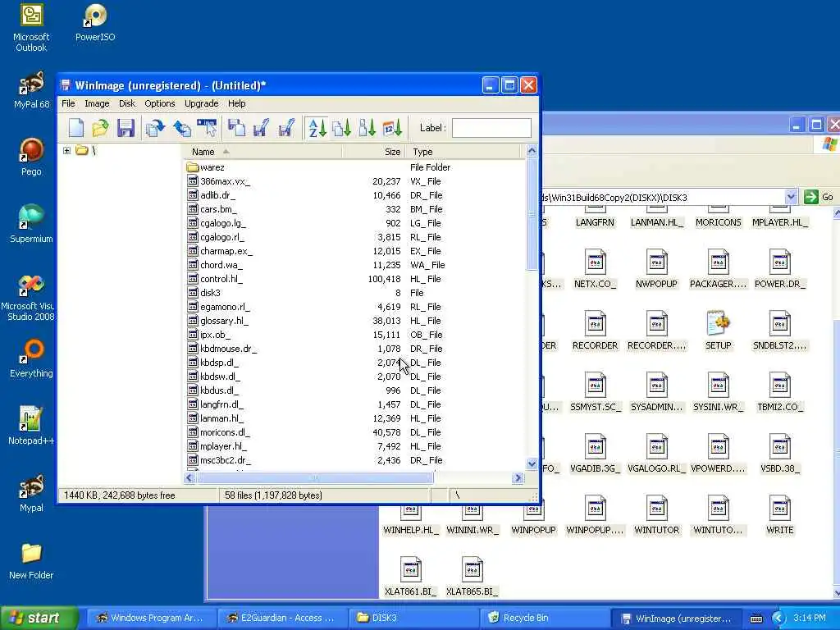Click the Extract files toolbar icon

(181, 128)
